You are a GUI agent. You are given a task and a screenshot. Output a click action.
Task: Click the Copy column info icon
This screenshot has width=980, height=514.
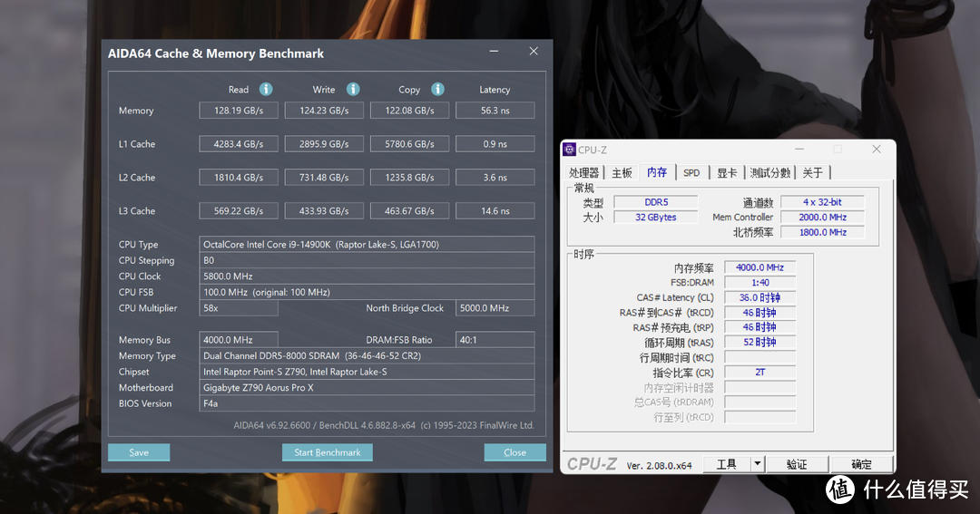[x=437, y=90]
